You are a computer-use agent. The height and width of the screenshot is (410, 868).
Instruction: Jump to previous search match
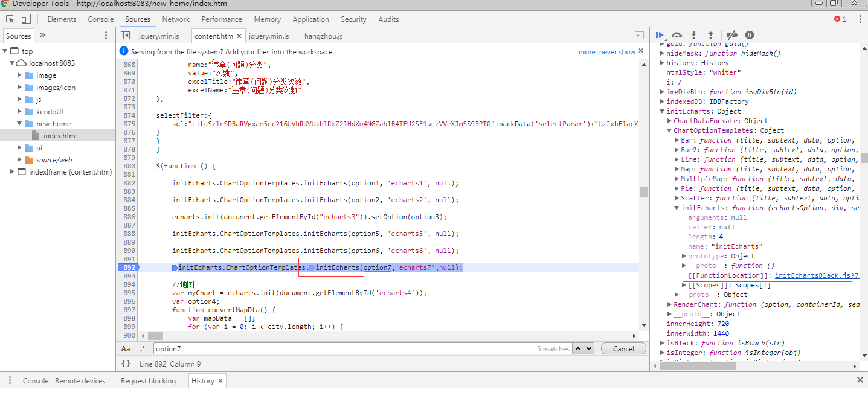[578, 348]
